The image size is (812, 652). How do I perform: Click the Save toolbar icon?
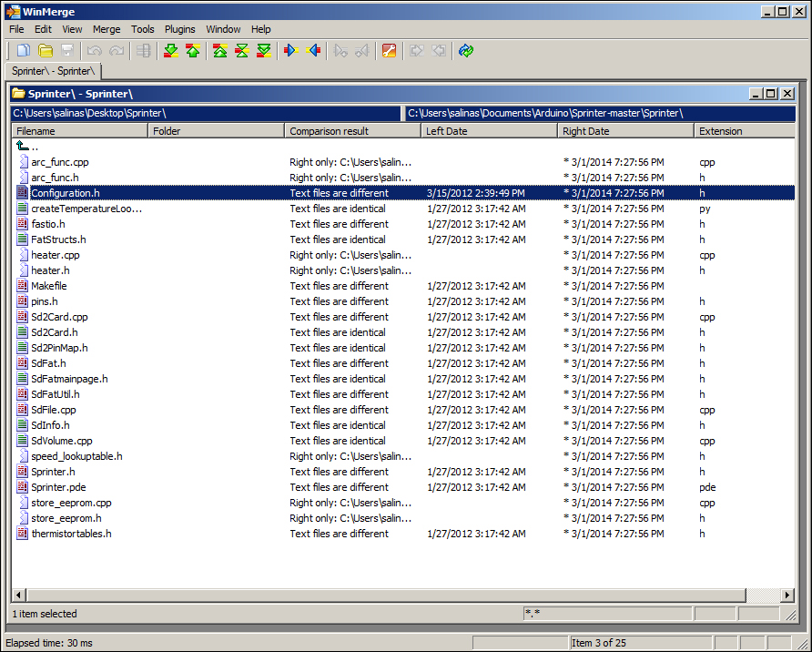point(67,51)
